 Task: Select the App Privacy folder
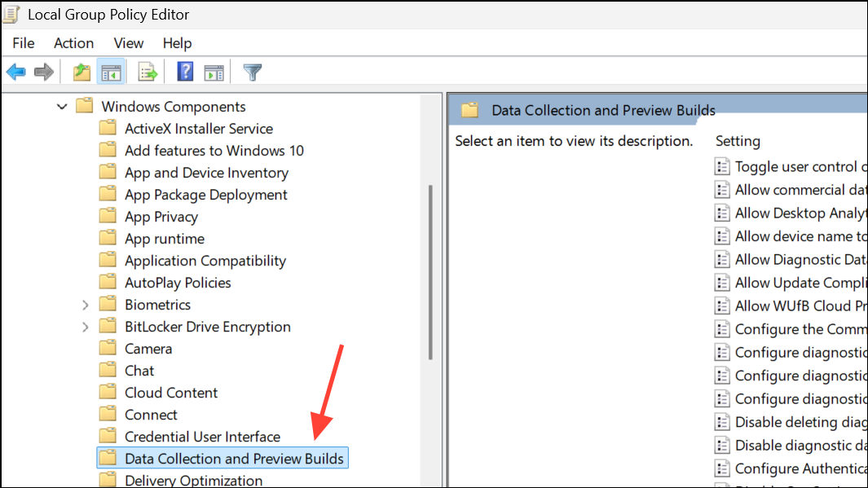(x=161, y=216)
